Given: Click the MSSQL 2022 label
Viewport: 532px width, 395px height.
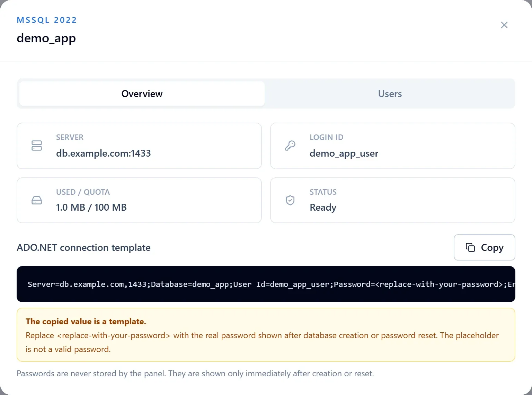Looking at the screenshot, I should 47,20.
